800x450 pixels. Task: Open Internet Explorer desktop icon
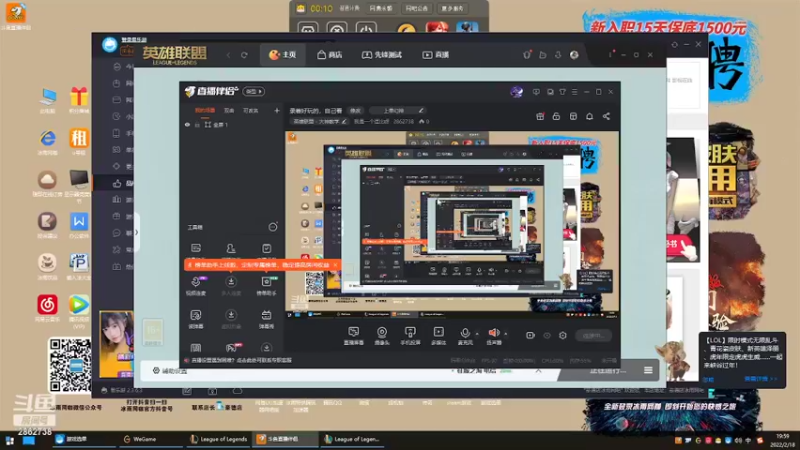point(47,142)
